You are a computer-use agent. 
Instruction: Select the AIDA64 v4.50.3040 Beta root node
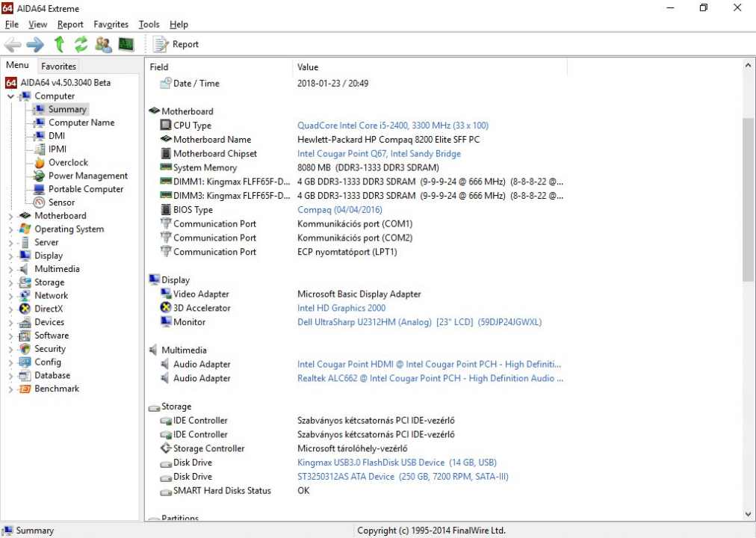[58, 83]
